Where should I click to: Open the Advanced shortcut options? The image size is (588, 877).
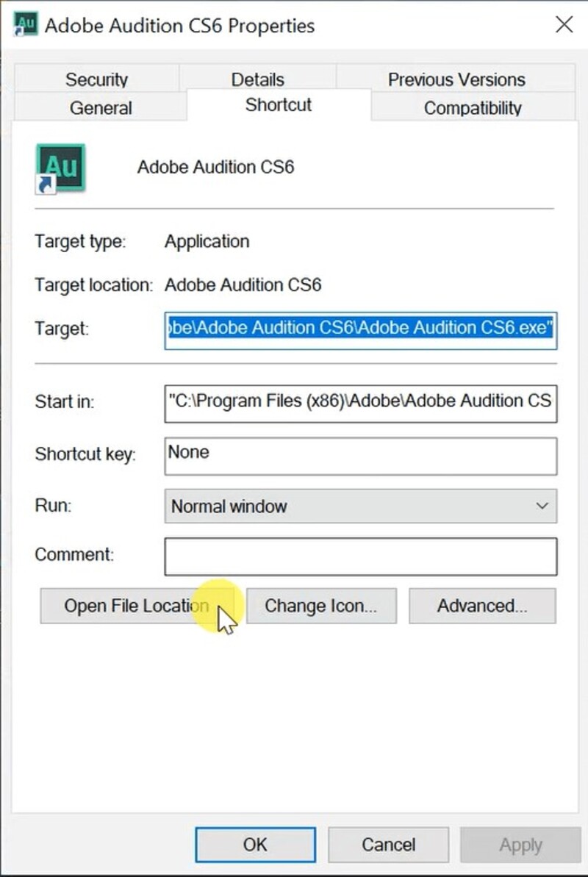tap(482, 606)
